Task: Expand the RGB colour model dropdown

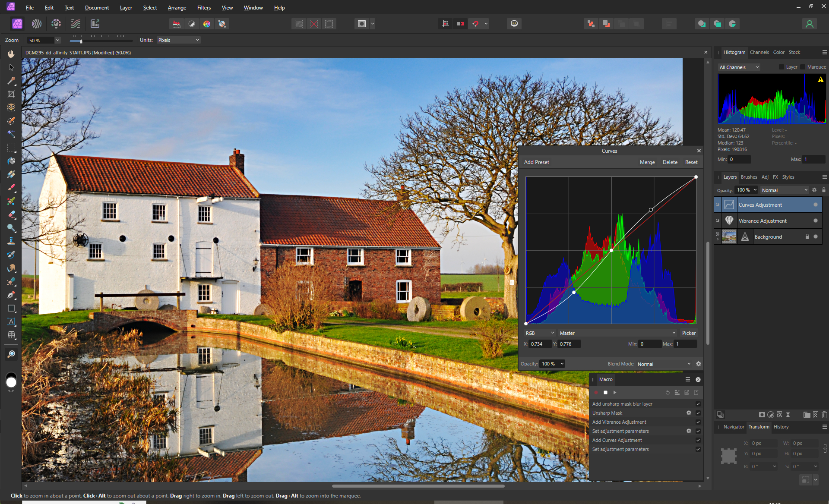Action: [x=539, y=333]
